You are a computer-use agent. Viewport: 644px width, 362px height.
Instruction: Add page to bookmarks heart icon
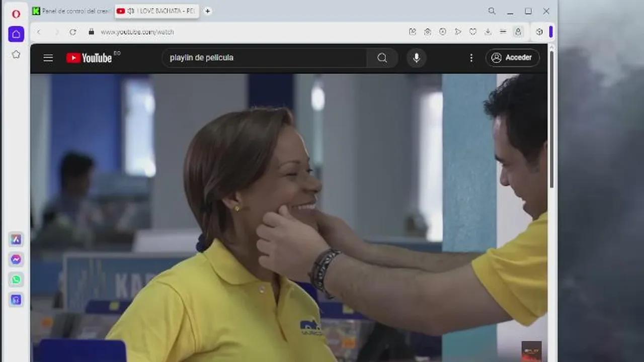coord(473,32)
